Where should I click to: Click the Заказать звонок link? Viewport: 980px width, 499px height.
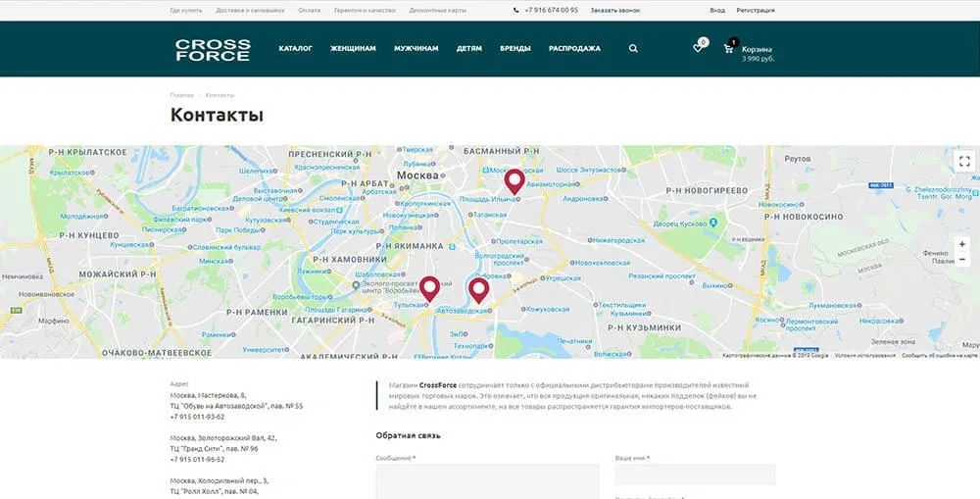tap(614, 10)
